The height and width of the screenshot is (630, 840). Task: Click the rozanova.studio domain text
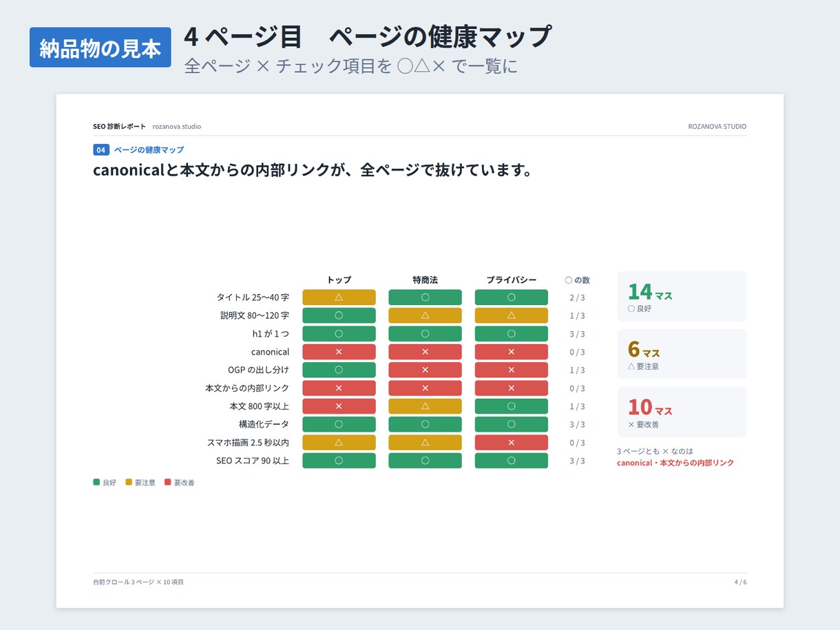pyautogui.click(x=177, y=127)
